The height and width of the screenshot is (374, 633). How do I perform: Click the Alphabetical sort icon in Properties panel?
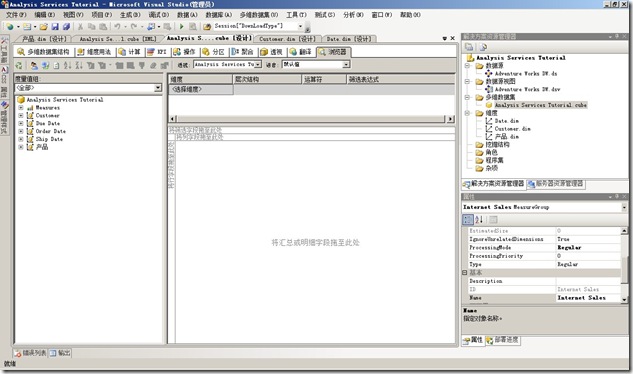[479, 220]
